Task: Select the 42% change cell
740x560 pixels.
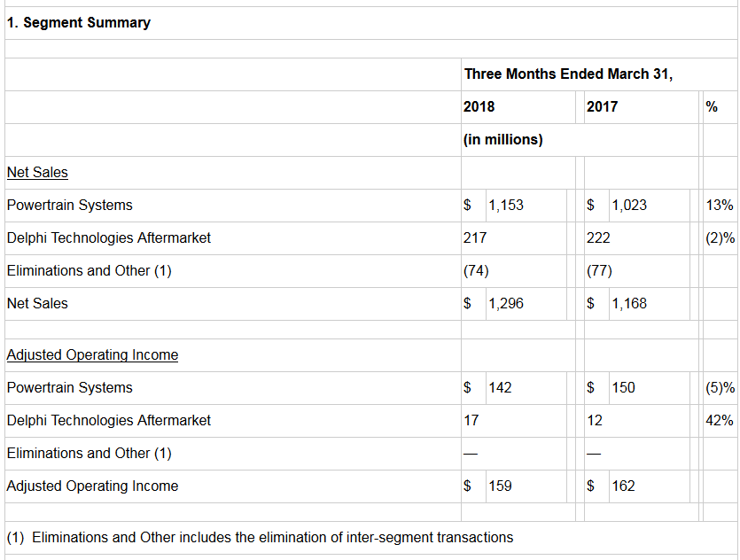Action: [x=720, y=420]
